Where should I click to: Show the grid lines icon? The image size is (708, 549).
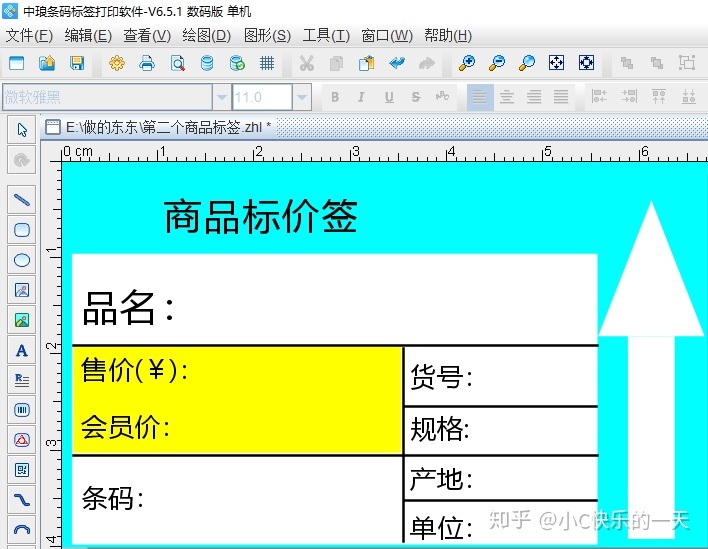click(267, 63)
